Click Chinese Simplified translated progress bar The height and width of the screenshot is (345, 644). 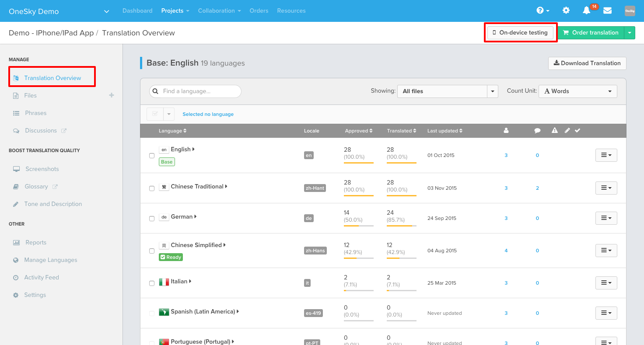[402, 258]
